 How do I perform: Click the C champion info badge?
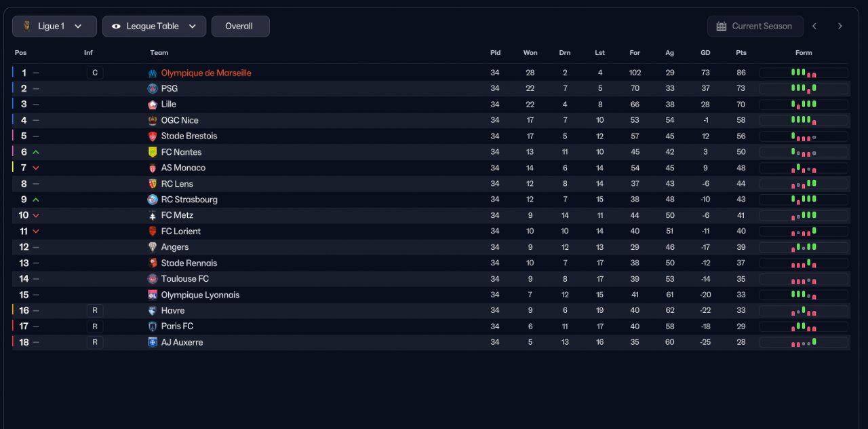(x=95, y=73)
